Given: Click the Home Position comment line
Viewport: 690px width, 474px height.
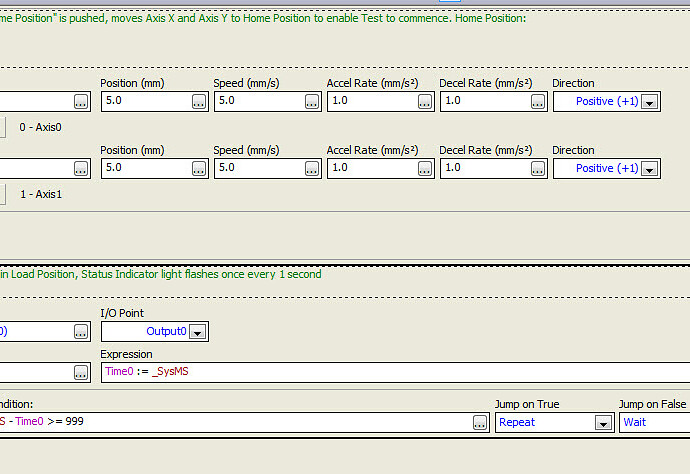Looking at the screenshot, I should point(263,18).
